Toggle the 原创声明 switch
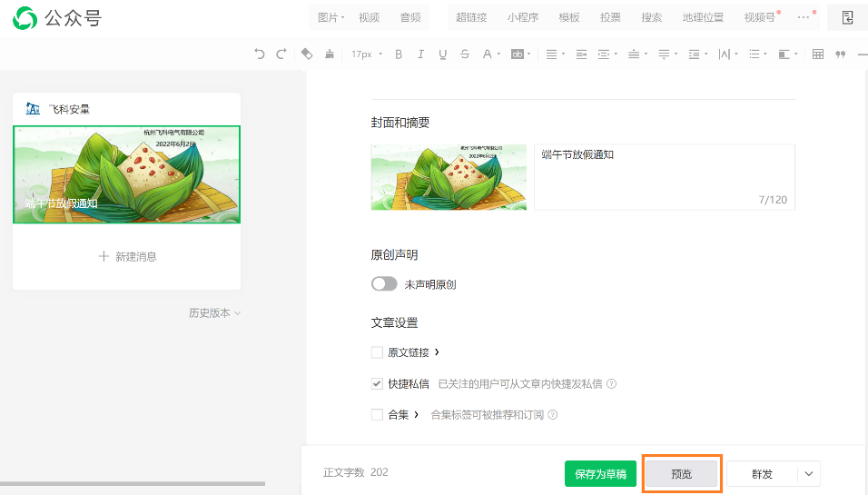Viewport: 868px width, 495px height. point(384,284)
